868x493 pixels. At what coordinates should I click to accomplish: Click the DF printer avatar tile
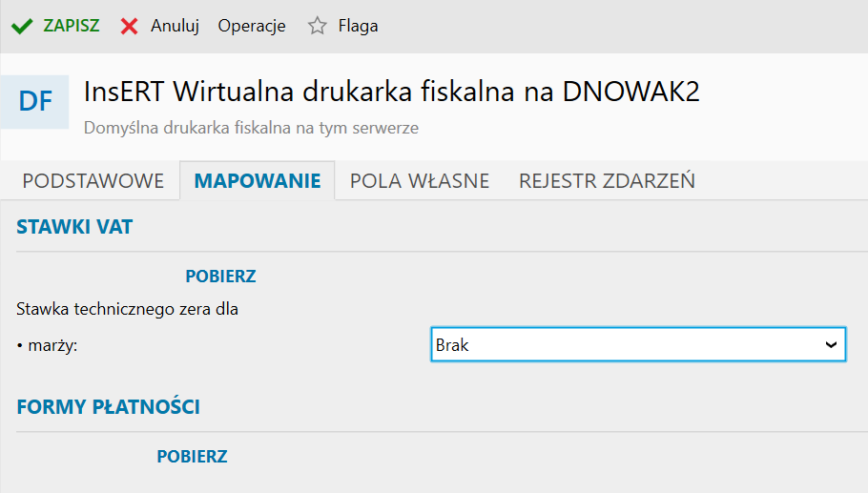[34, 101]
